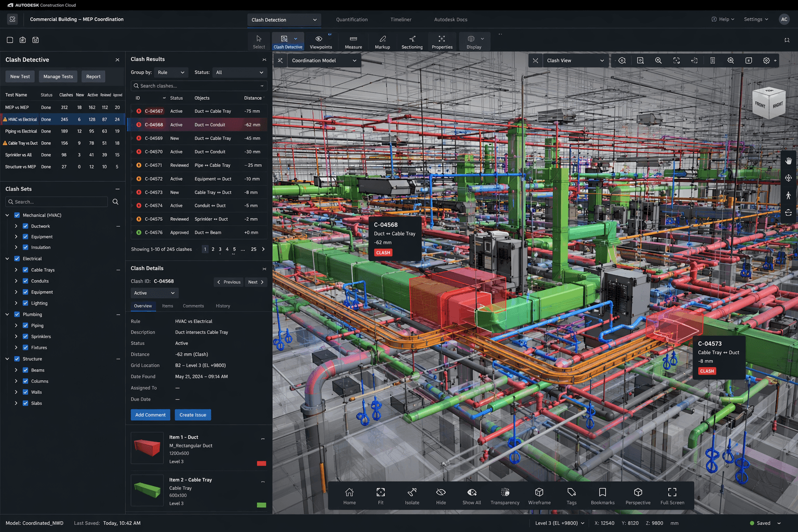Open the Display tool
Viewport: 798px width, 532px height.
[x=474, y=42]
